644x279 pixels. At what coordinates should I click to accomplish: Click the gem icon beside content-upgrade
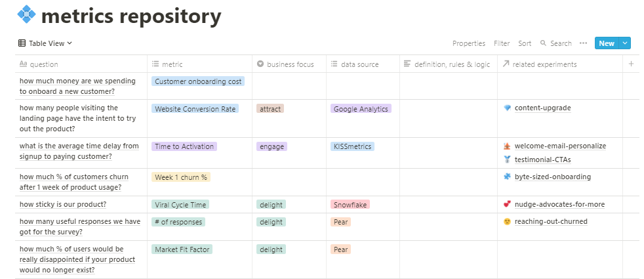[507, 108]
